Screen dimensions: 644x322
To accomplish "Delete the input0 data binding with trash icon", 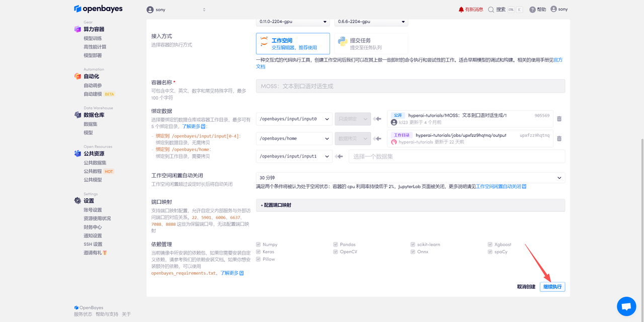I will [x=559, y=119].
